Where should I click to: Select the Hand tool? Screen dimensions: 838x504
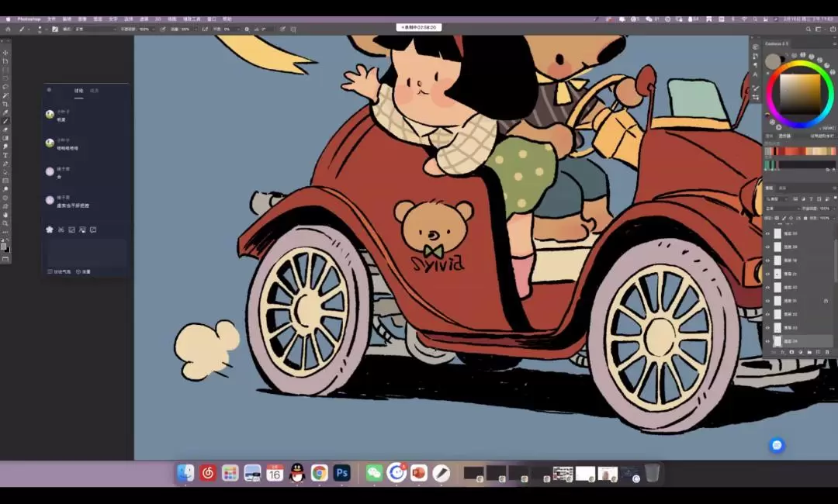pyautogui.click(x=5, y=215)
